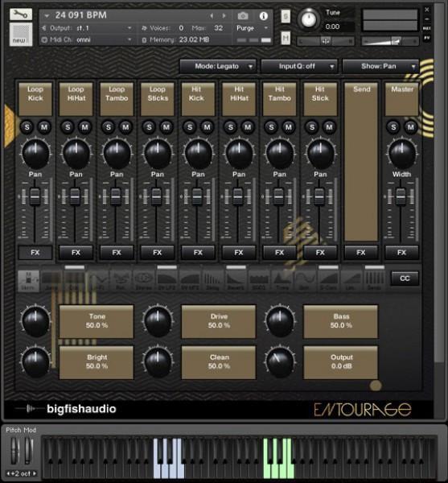Viewport: 448px width, 483px height.
Task: Open the instrument info icon
Action: [263, 16]
